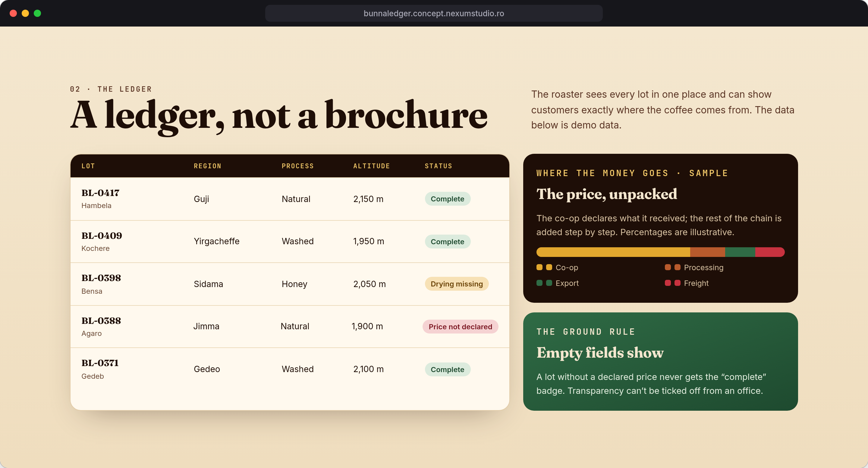Select lot BL-0371
This screenshot has height=468, width=868.
point(100,363)
